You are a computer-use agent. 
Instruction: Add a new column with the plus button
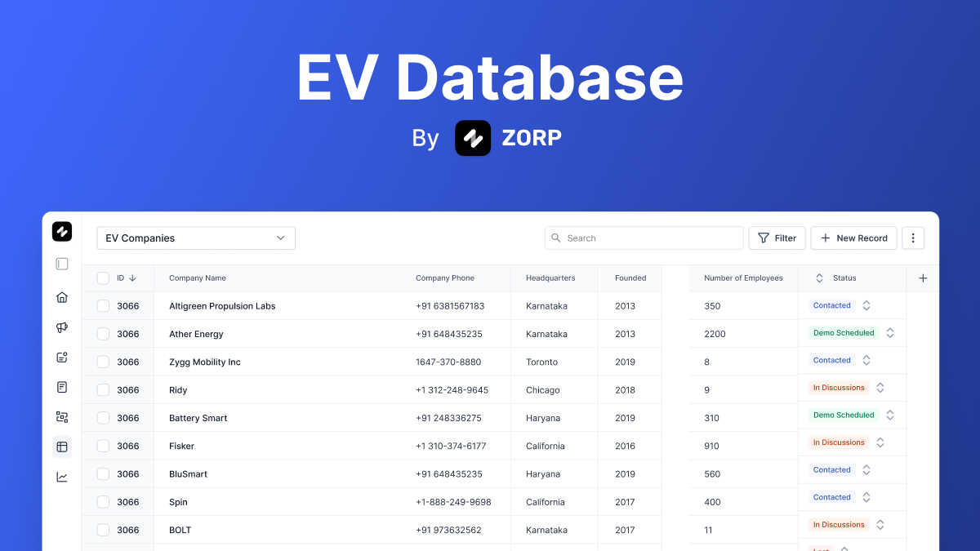(x=923, y=278)
